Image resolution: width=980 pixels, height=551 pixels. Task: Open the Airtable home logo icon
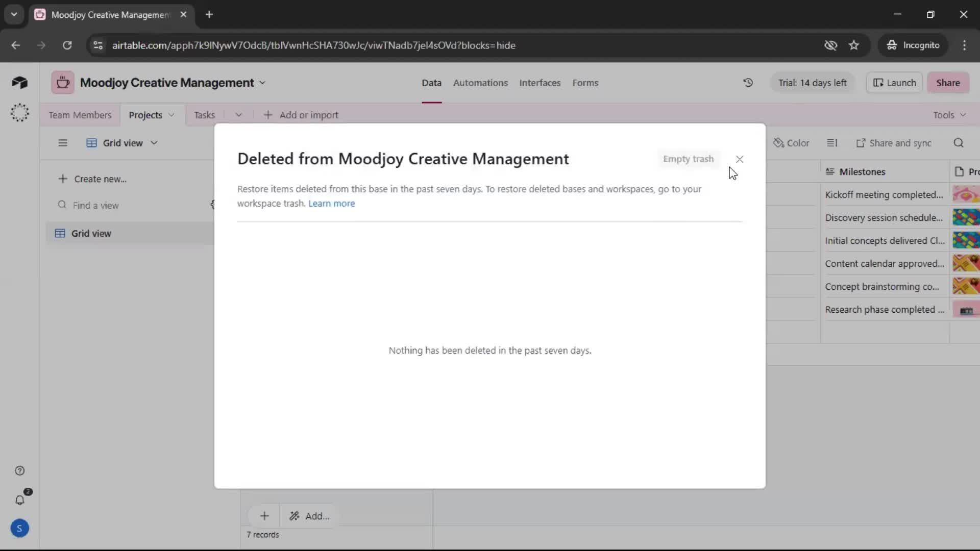coord(19,83)
